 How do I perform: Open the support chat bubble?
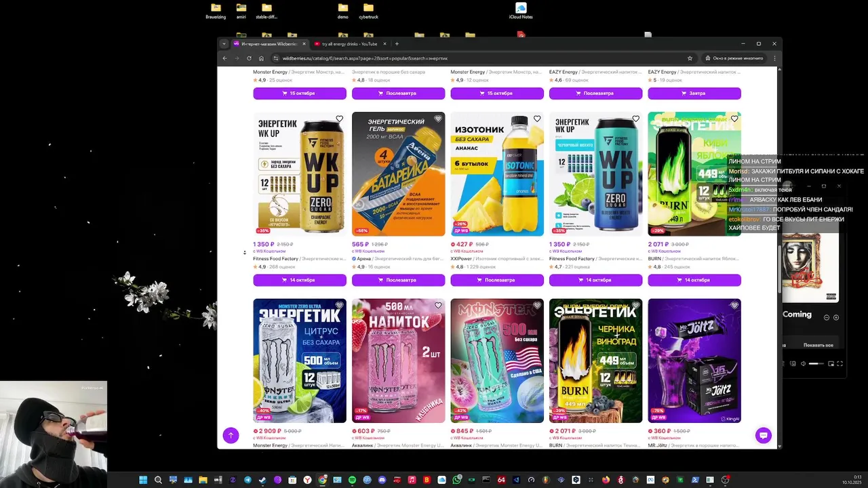tap(764, 436)
